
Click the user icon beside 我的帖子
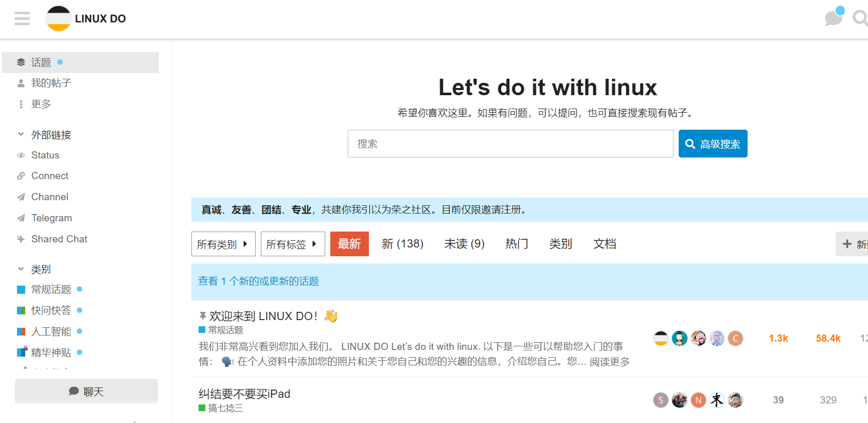21,83
